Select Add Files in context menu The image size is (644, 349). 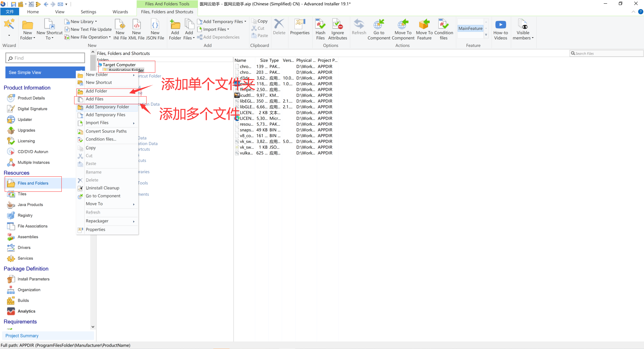tap(107, 99)
